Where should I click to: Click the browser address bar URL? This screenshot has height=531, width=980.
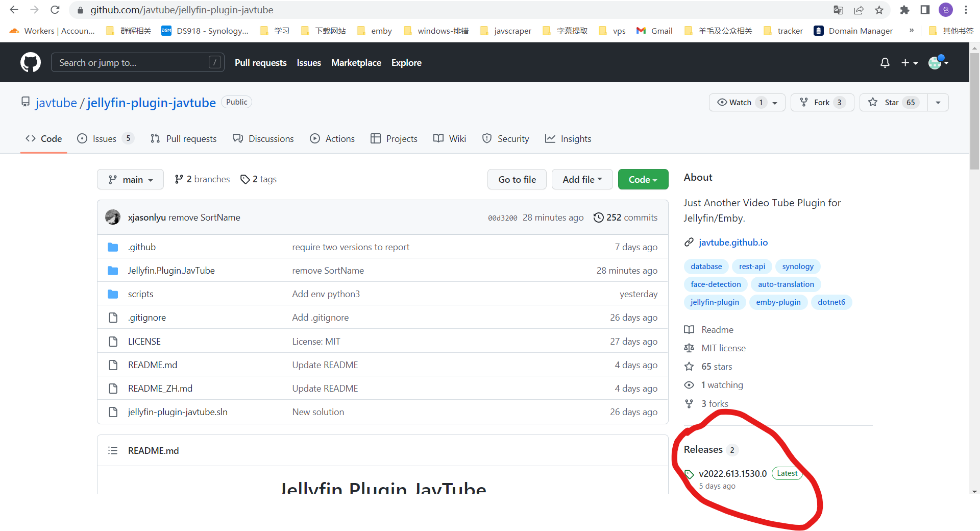point(182,10)
